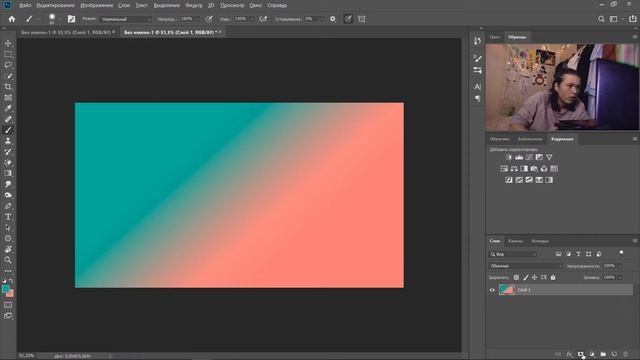Open the brush settings panel icon
The image size is (640, 360).
(71, 19)
